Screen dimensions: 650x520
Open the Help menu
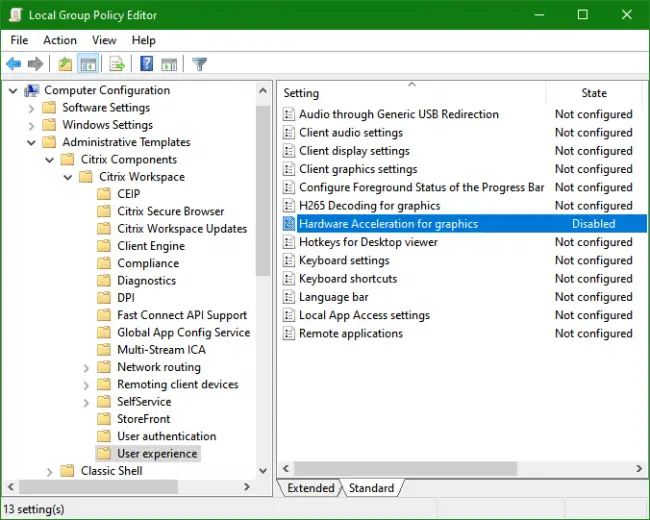coord(143,40)
